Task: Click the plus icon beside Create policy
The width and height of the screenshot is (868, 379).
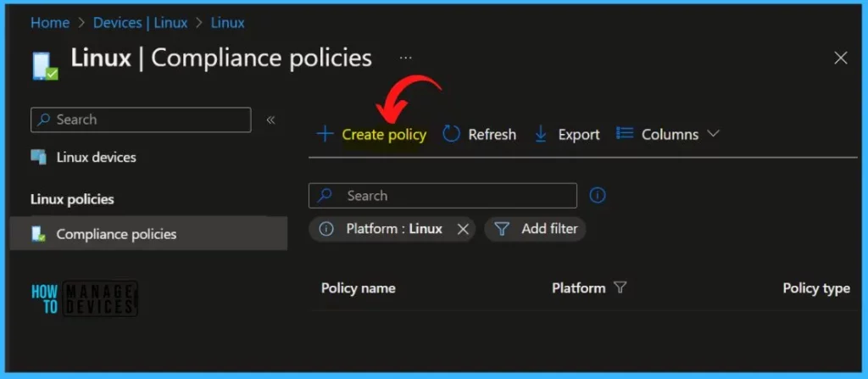Action: (325, 134)
